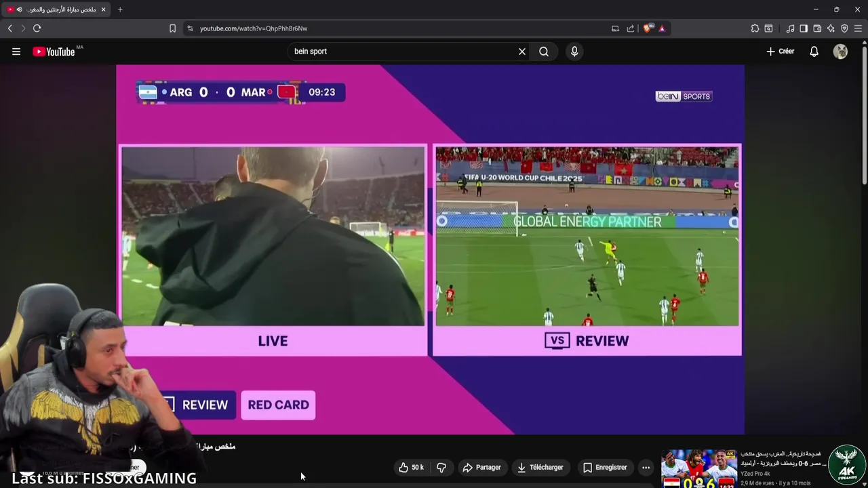Image resolution: width=868 pixels, height=488 pixels.
Task: Close the YouTube browser tab
Action: tap(104, 9)
